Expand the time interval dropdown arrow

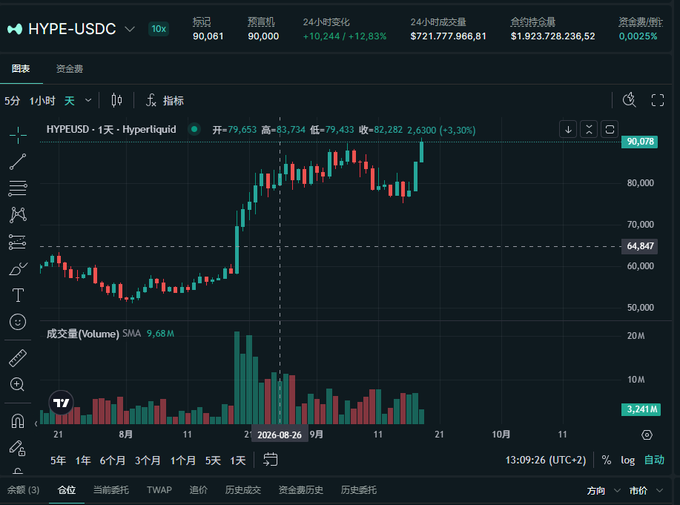click(88, 101)
